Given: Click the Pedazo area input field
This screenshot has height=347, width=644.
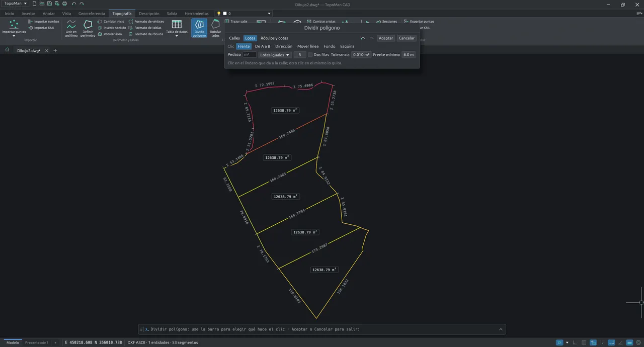Looking at the screenshot, I should [x=250, y=55].
